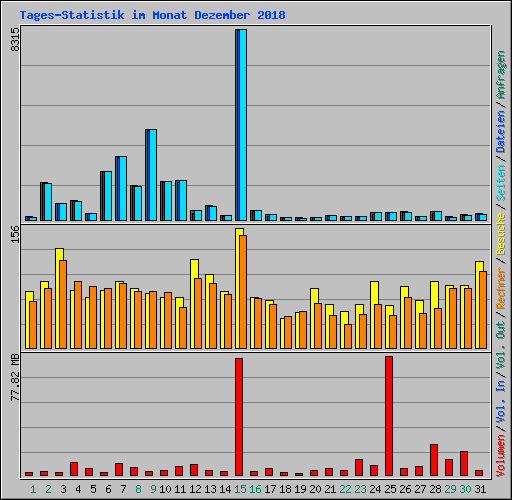Screen dimensions: 512x500
Task: Click the 'Rechner' legend label
Action: coord(501,288)
